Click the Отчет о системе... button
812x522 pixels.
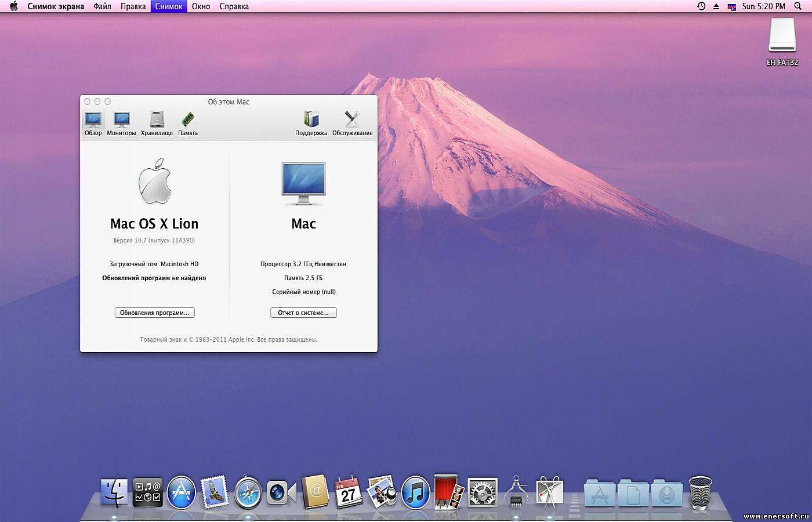pos(303,313)
